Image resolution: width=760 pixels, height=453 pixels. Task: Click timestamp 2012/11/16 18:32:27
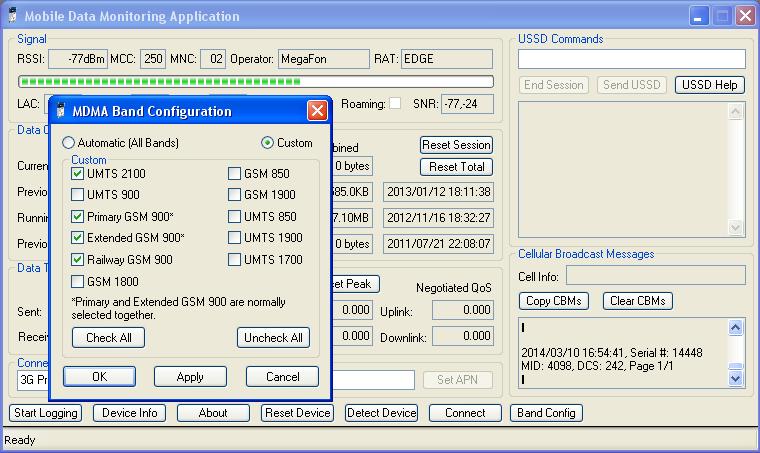(x=439, y=218)
